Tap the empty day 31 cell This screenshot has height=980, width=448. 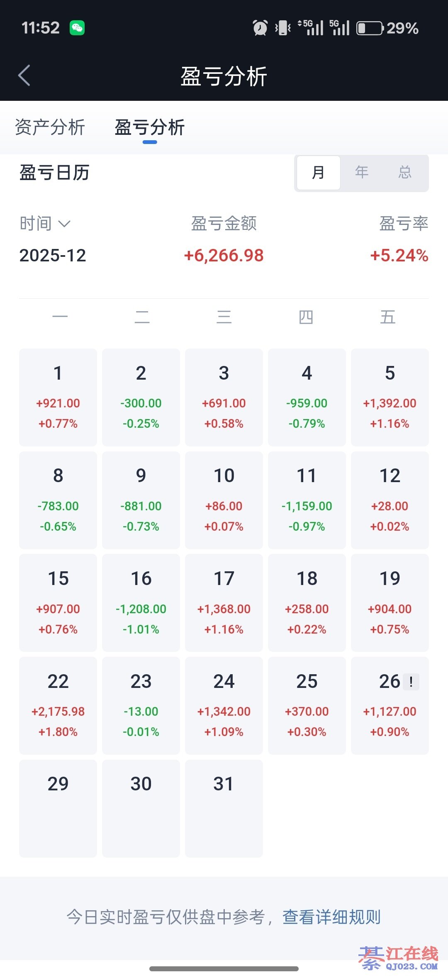point(224,808)
